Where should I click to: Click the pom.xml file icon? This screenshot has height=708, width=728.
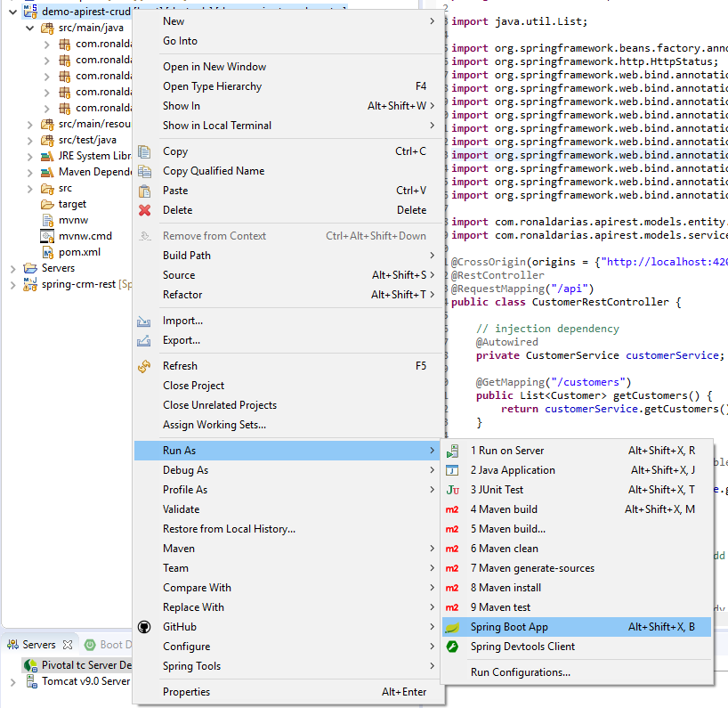47,252
